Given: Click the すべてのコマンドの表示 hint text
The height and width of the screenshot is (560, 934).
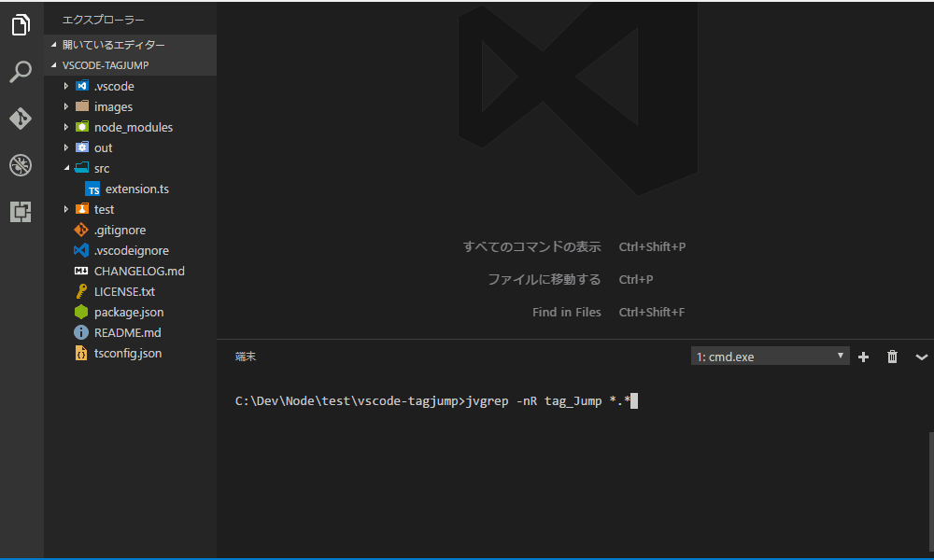Looking at the screenshot, I should [x=532, y=246].
